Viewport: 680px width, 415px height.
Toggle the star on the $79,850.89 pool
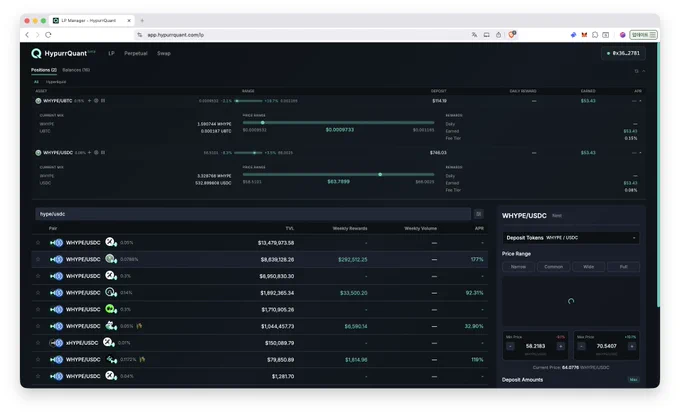click(38, 359)
